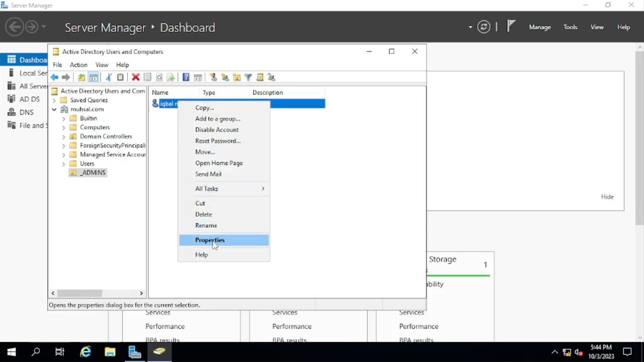
Task: Expand the Users container node
Action: [63, 164]
